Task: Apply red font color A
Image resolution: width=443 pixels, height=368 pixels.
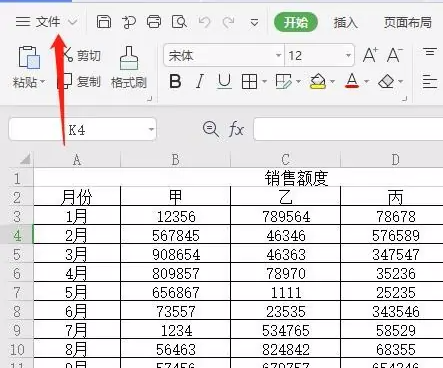Action: 352,81
